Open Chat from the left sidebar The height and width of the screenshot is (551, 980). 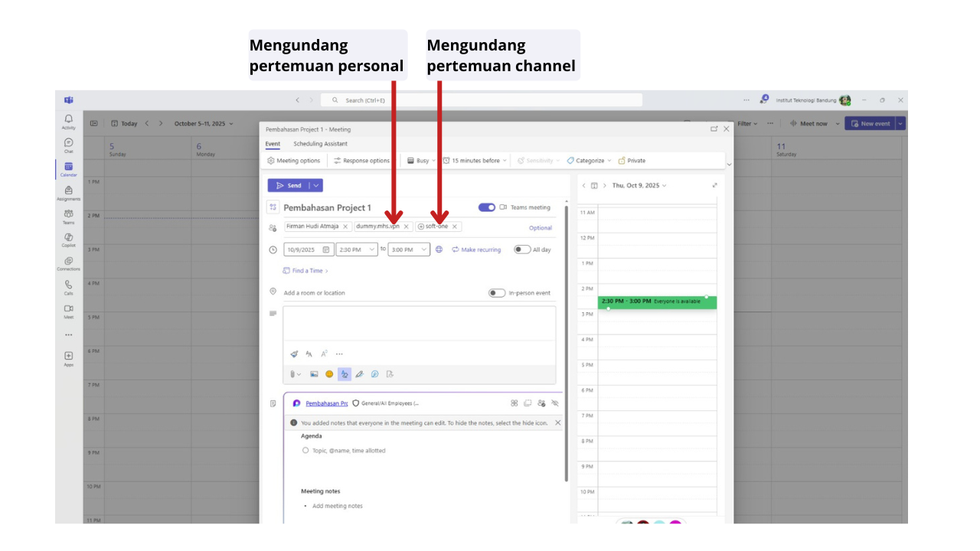click(69, 145)
